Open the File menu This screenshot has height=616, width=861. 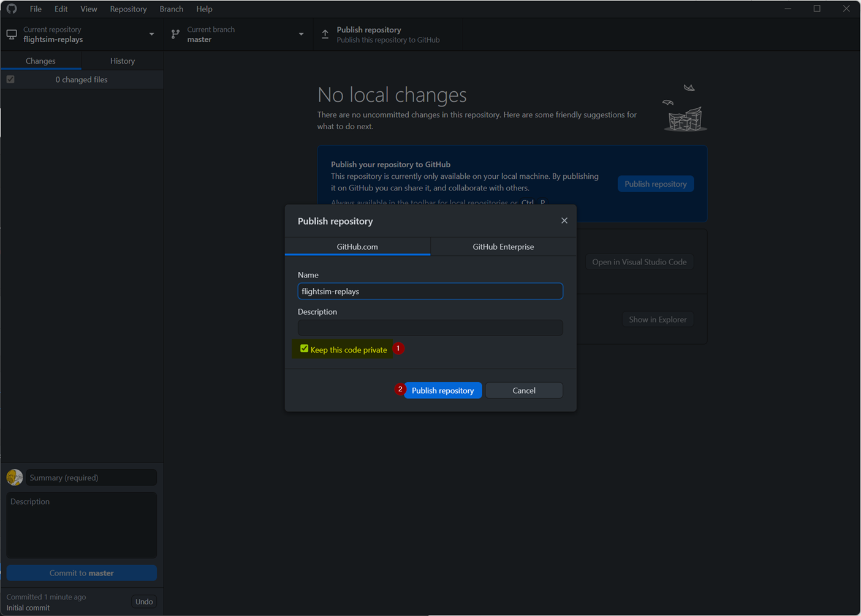click(36, 9)
